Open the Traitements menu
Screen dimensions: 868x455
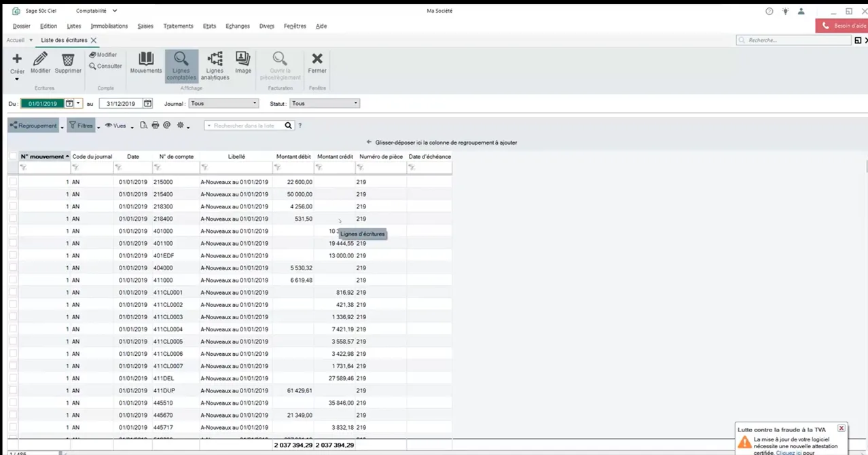(x=178, y=26)
